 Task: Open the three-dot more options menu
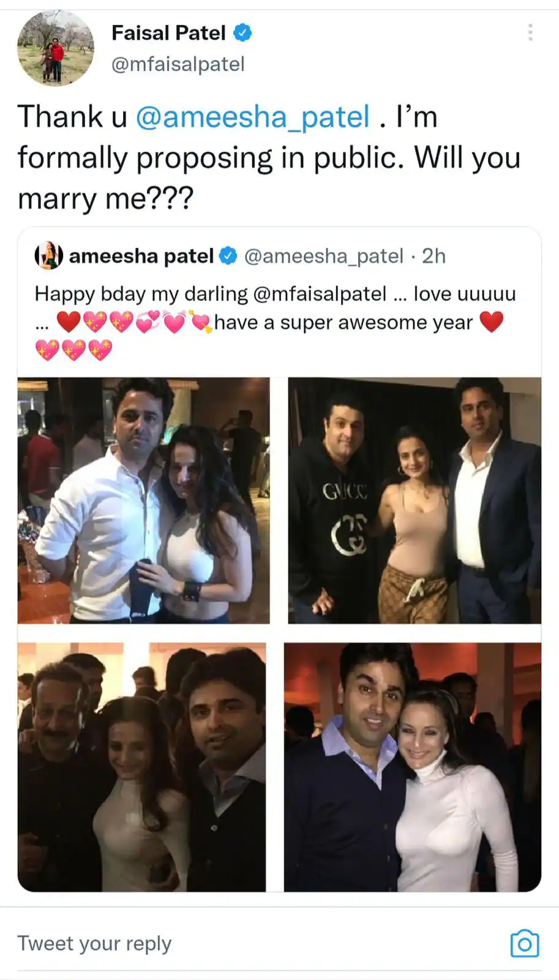[530, 32]
